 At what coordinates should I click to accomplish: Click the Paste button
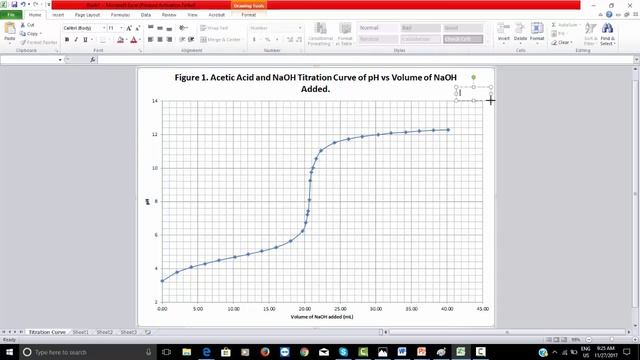[9, 32]
